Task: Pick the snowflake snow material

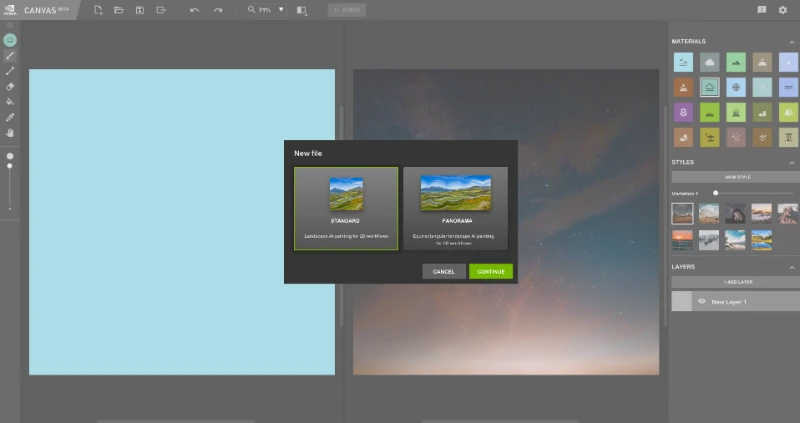Action: click(736, 87)
